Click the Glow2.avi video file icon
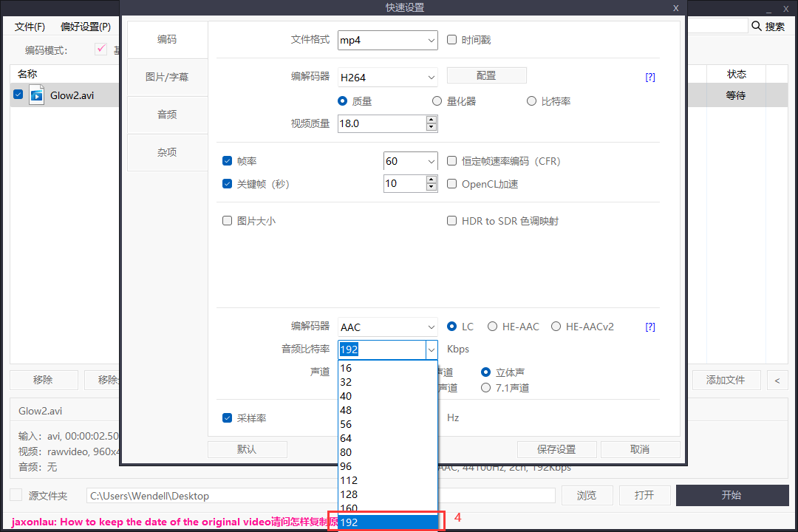Screen dimensions: 798x532 pyautogui.click(x=37, y=95)
